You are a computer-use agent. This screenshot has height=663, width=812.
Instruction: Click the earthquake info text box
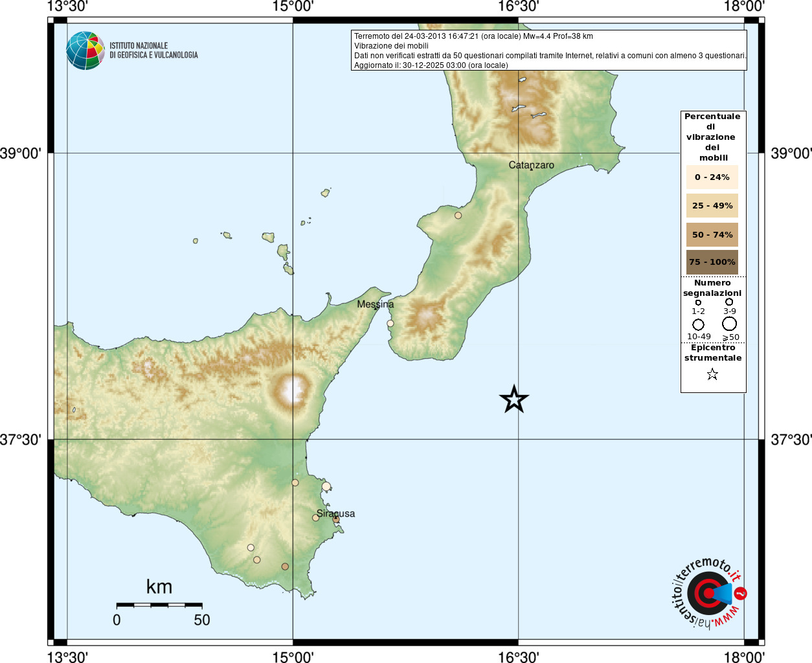(x=549, y=51)
